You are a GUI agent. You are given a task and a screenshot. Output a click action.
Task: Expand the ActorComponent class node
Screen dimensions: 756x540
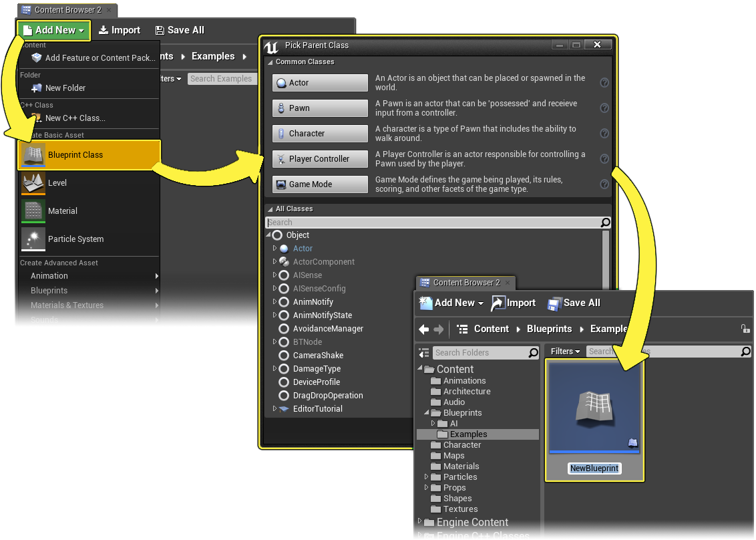coord(274,262)
